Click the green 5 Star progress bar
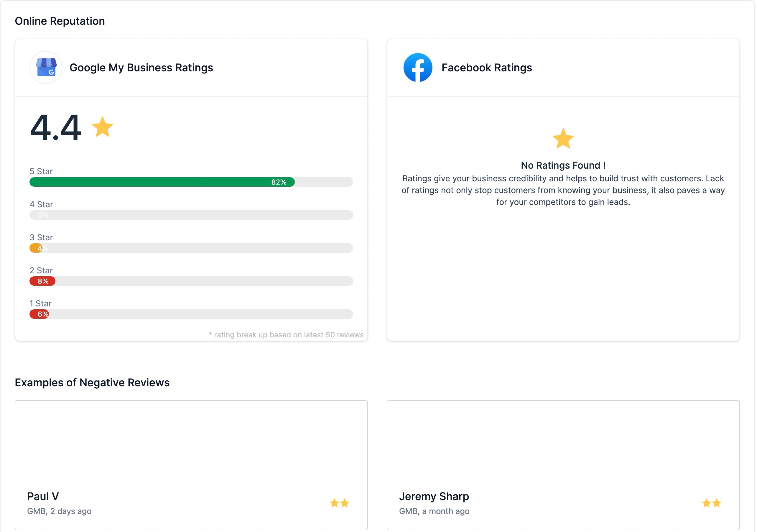The height and width of the screenshot is (532, 757). (x=162, y=182)
